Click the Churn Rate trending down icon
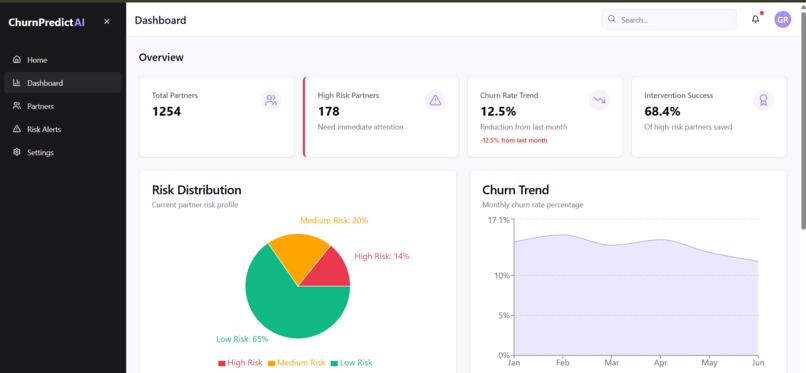Viewport: 806px width, 373px height. point(599,100)
